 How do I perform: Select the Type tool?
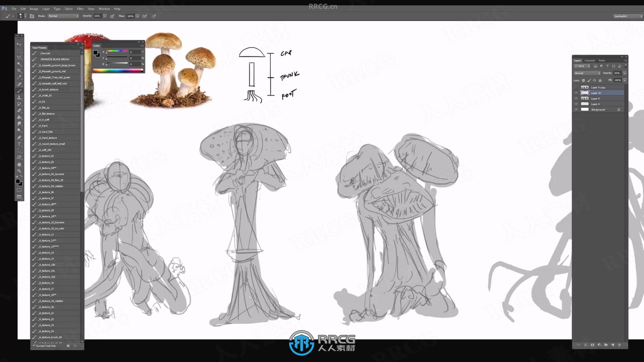19,144
